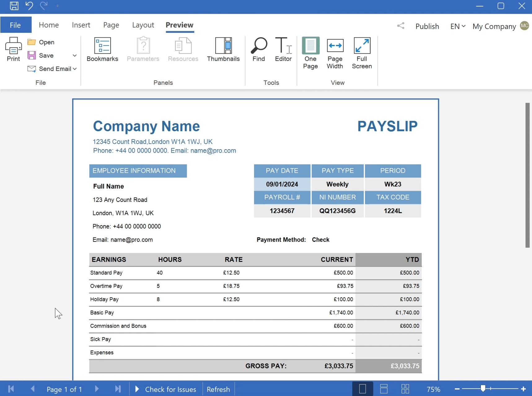Click the save icon in title bar
The width and height of the screenshot is (532, 396).
14,6
